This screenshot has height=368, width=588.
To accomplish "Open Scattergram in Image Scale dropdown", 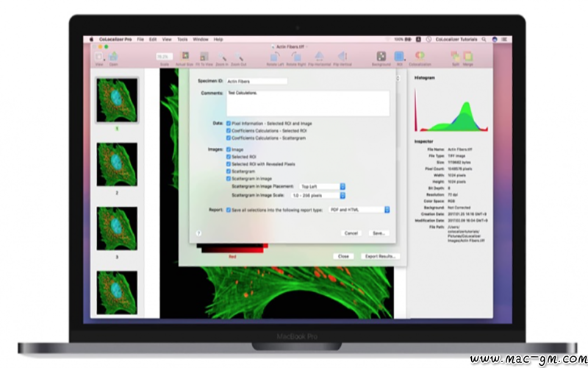I will click(x=318, y=195).
